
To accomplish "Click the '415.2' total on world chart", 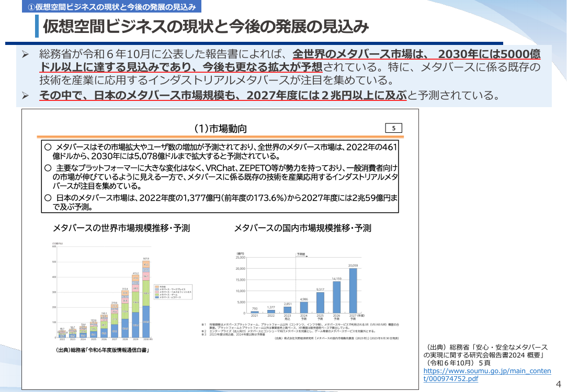I will pyautogui.click(x=135, y=273).
